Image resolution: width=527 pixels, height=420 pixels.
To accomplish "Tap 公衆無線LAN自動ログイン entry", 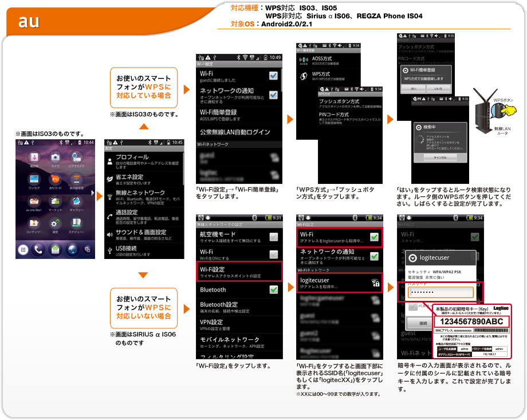I will pyautogui.click(x=239, y=132).
